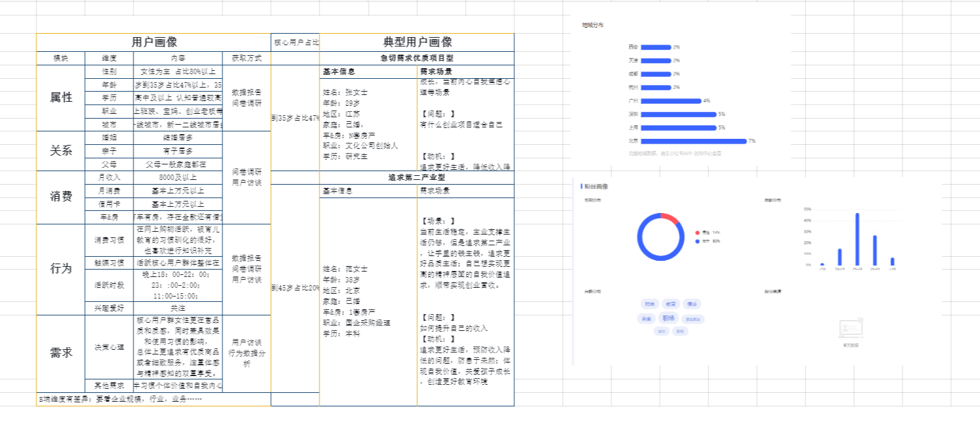Click the 消费 module cell

[61, 197]
